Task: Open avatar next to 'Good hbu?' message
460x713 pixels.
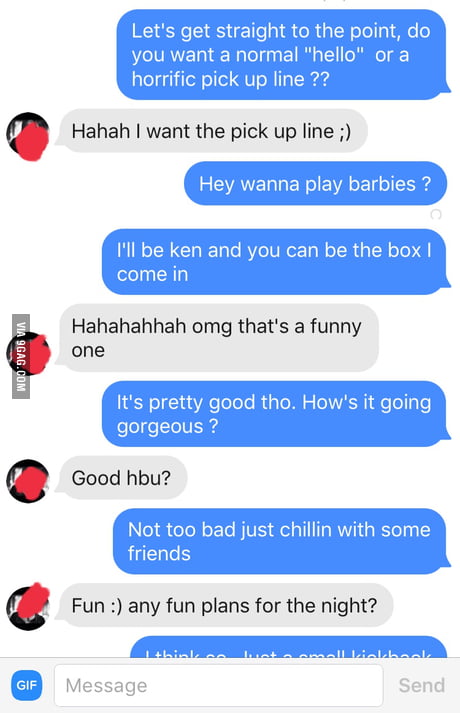Action: 28,481
